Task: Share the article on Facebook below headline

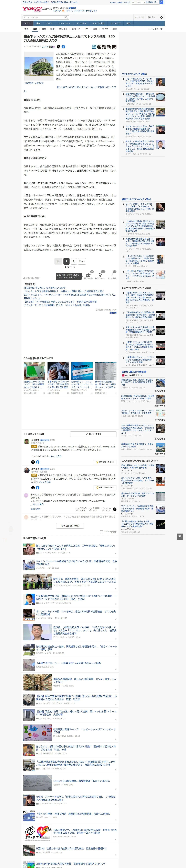Action: (63, 47)
